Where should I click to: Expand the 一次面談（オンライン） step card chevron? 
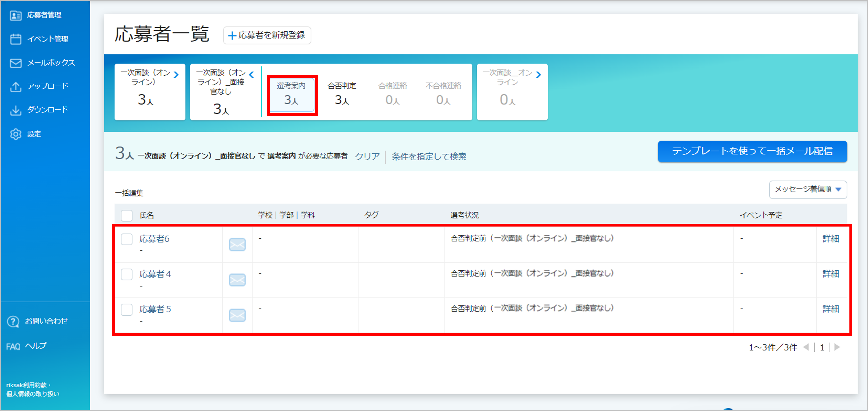point(176,75)
